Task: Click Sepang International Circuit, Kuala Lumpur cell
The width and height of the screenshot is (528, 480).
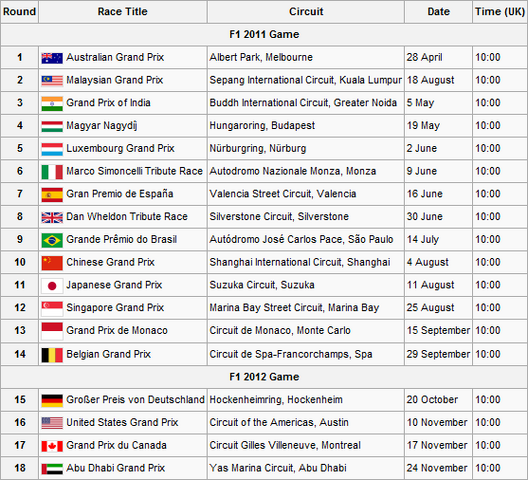Action: point(306,80)
